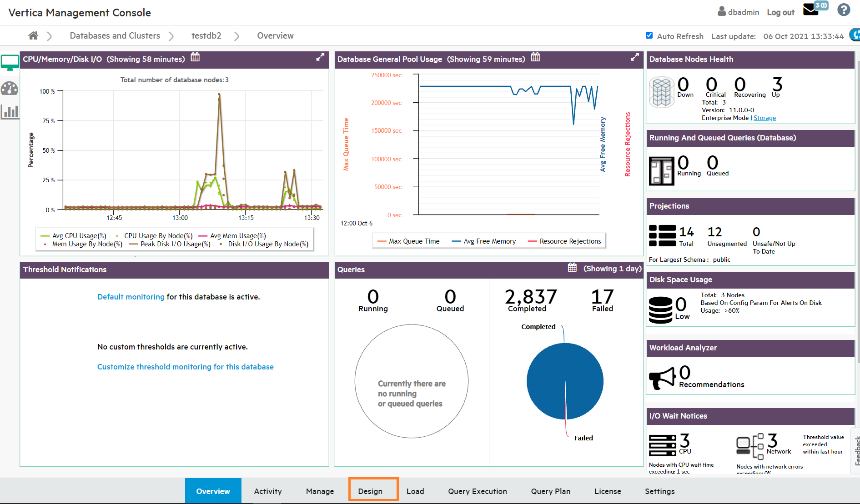Click Customize threshold monitoring for this database

[186, 367]
